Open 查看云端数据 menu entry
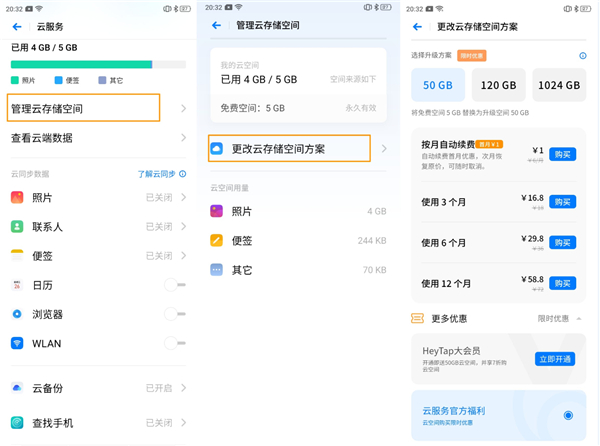Image resolution: width=600 pixels, height=446 pixels. pos(98,138)
